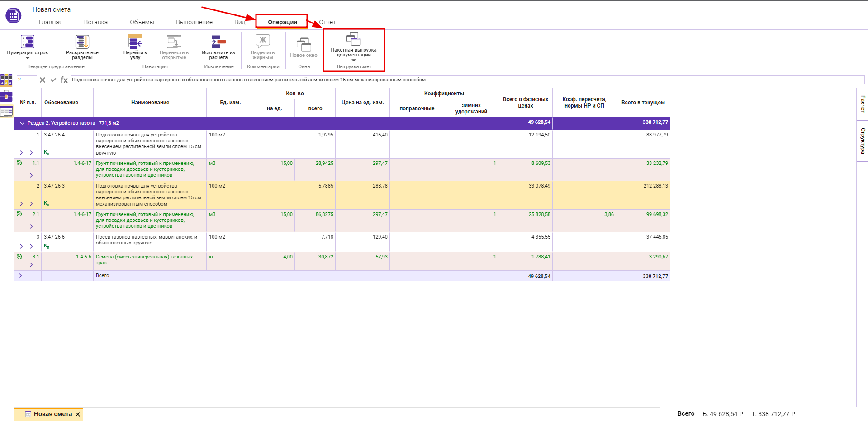The height and width of the screenshot is (422, 868).
Task: Click the fx function icon
Action: 64,80
